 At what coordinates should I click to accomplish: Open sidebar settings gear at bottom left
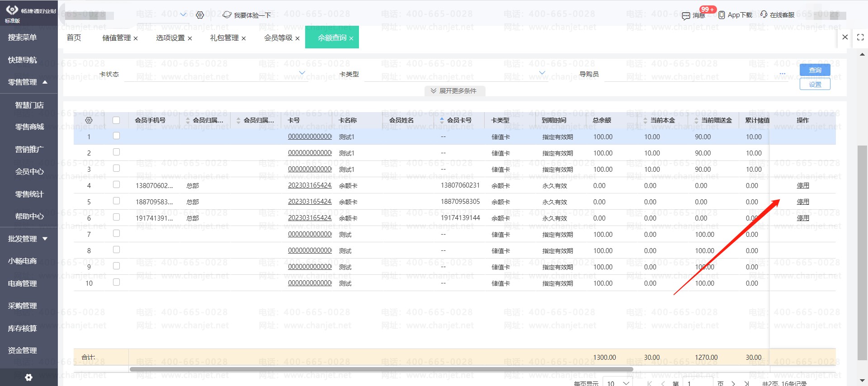28,377
